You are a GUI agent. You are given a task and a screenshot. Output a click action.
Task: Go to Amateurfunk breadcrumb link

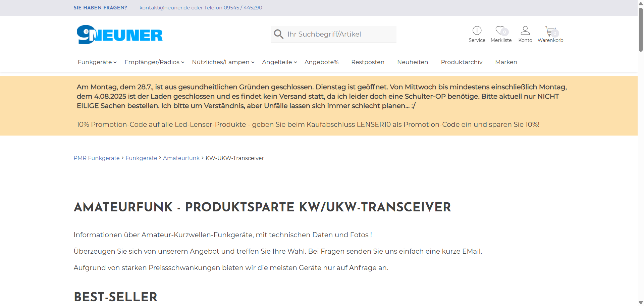click(x=181, y=158)
